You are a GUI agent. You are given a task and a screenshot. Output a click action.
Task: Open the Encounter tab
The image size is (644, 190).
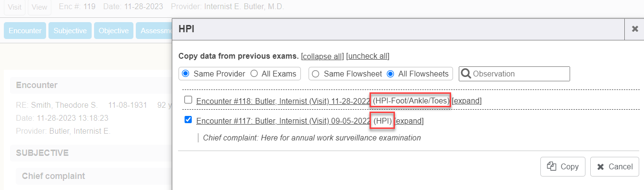tap(25, 30)
